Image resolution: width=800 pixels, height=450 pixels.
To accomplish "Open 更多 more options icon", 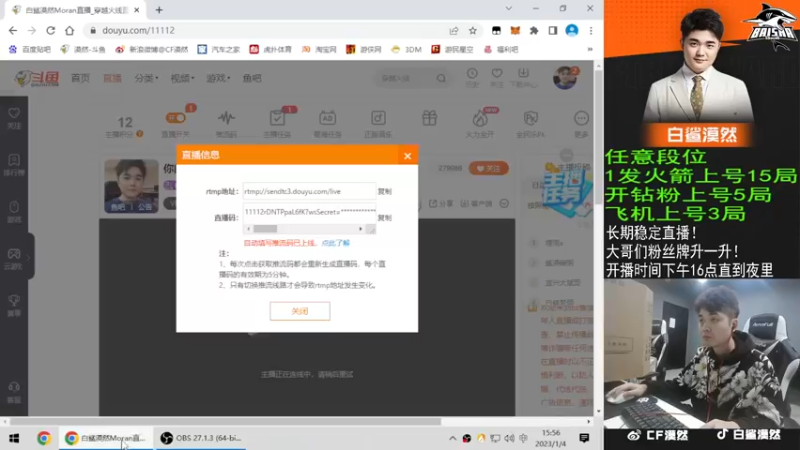I will coord(581,118).
